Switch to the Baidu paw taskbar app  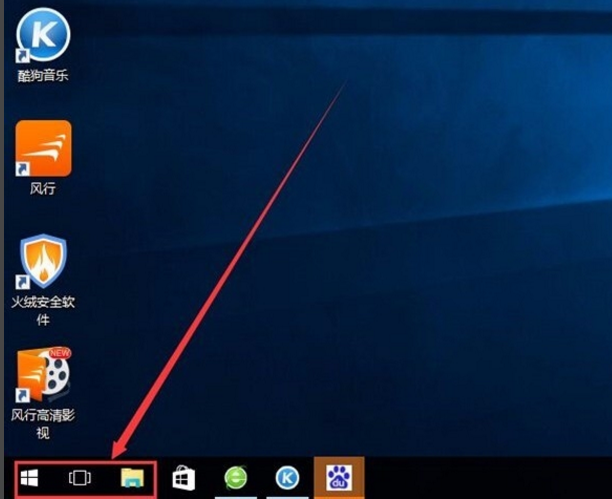(x=339, y=478)
